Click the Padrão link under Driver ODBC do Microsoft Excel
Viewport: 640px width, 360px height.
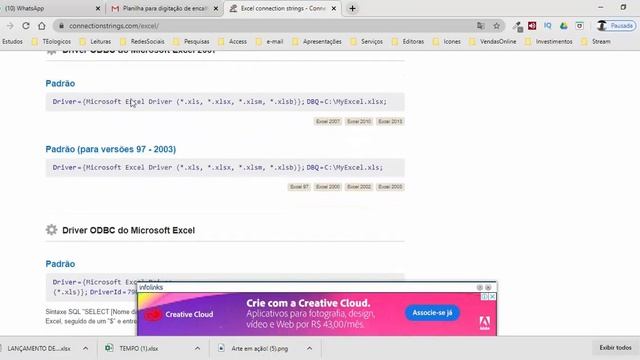coord(60,264)
